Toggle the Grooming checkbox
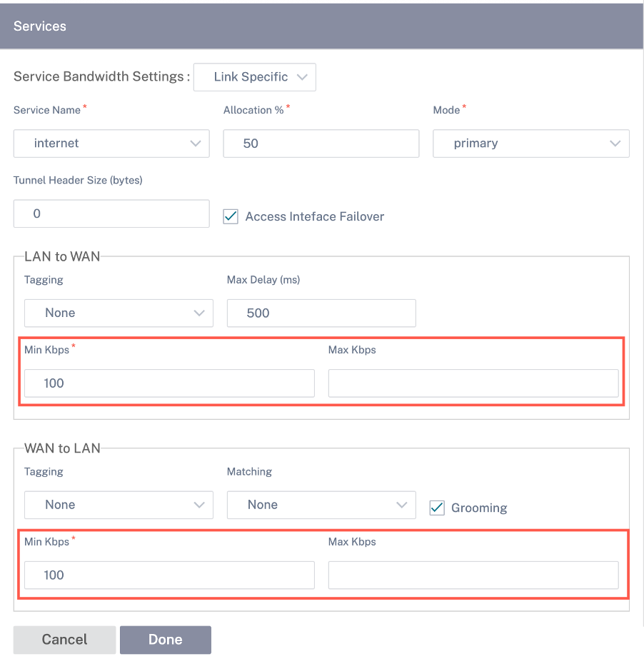 click(x=437, y=508)
